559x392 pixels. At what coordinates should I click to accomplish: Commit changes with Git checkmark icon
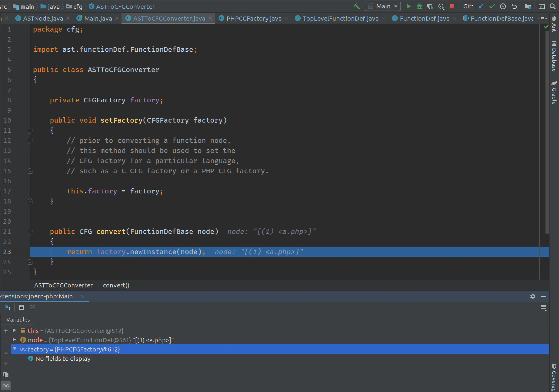[x=492, y=6]
